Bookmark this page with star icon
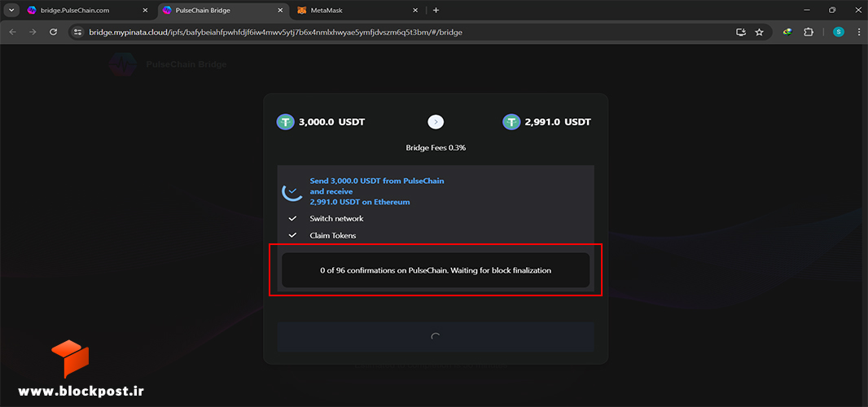The height and width of the screenshot is (407, 868). point(760,32)
